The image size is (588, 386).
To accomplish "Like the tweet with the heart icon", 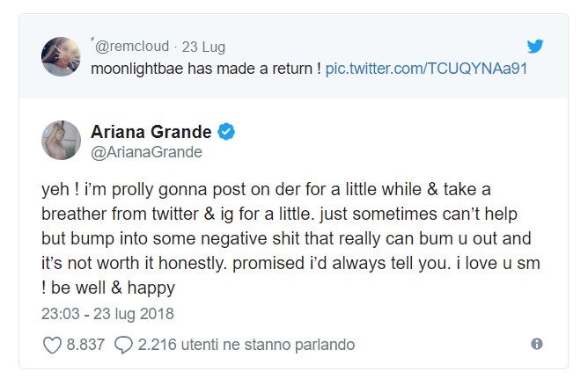I will pos(52,344).
